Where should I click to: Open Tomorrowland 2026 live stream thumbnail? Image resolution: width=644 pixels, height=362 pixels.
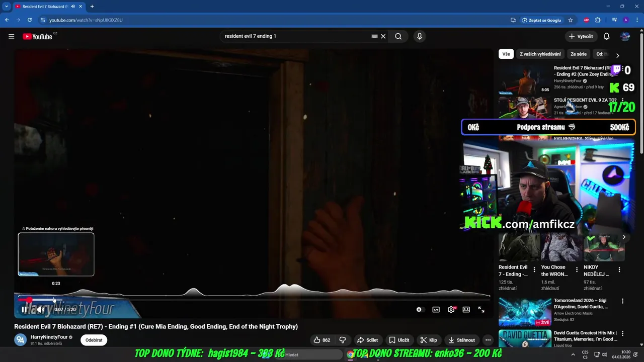[x=525, y=312]
